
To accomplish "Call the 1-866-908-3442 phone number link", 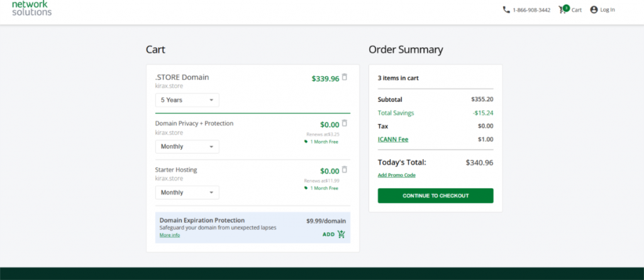I will (531, 10).
